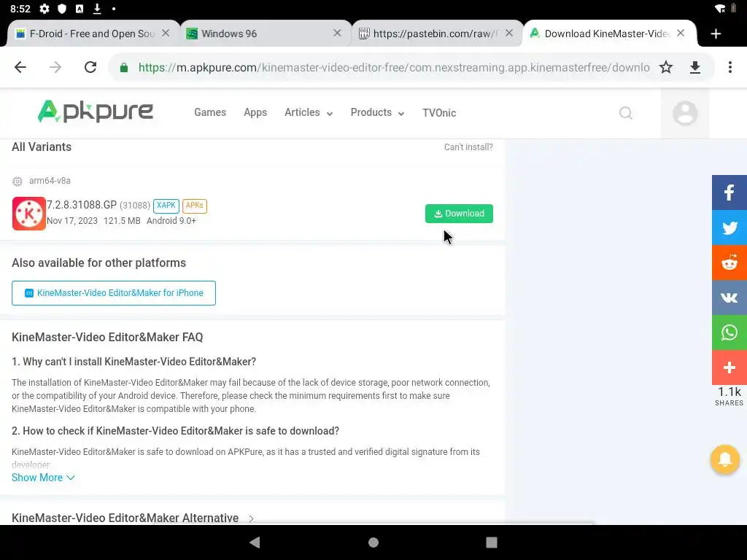Click the KineMaster app icon
Viewport: 747px width, 560px height.
[29, 214]
